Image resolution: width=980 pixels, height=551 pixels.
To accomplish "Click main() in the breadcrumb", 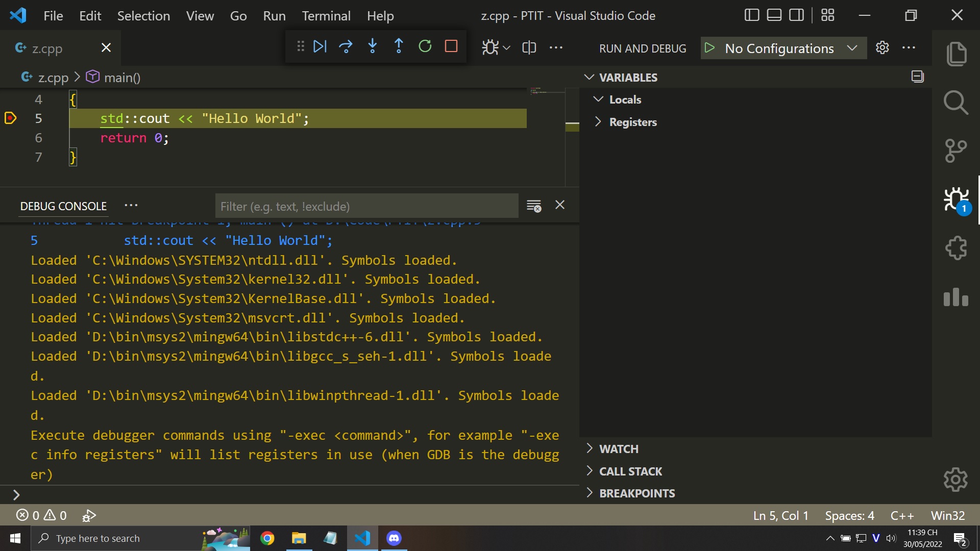I will click(122, 78).
